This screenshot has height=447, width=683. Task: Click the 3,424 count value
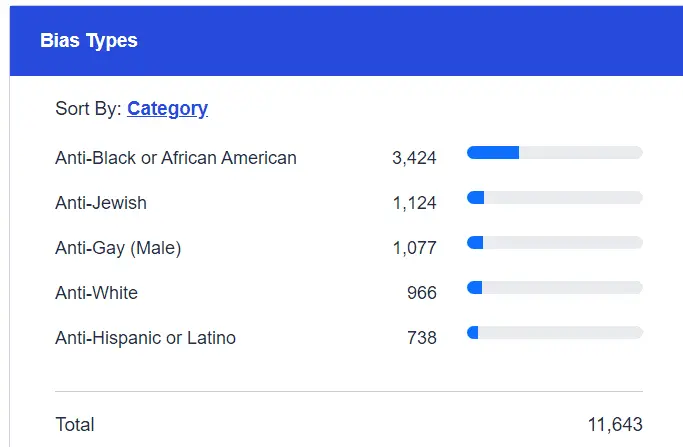(x=415, y=158)
